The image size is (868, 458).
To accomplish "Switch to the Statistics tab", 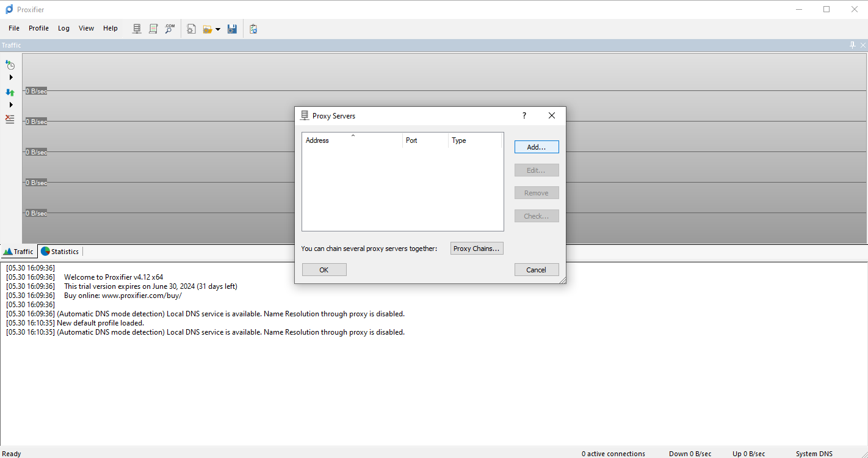I will click(x=60, y=252).
